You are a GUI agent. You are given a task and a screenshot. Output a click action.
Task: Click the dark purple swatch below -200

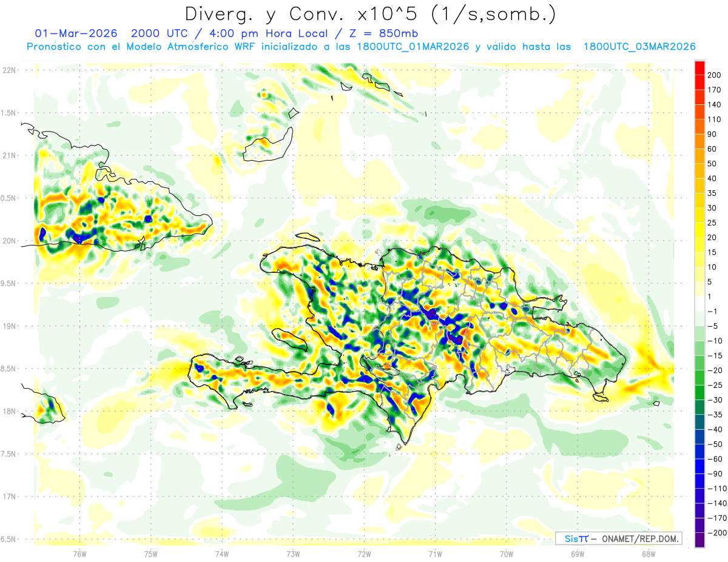tap(699, 541)
